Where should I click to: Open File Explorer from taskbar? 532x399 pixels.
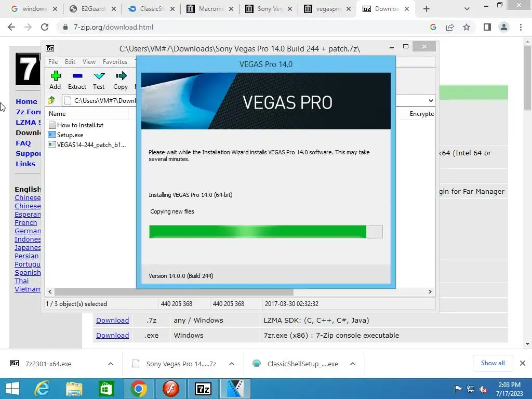click(74, 389)
